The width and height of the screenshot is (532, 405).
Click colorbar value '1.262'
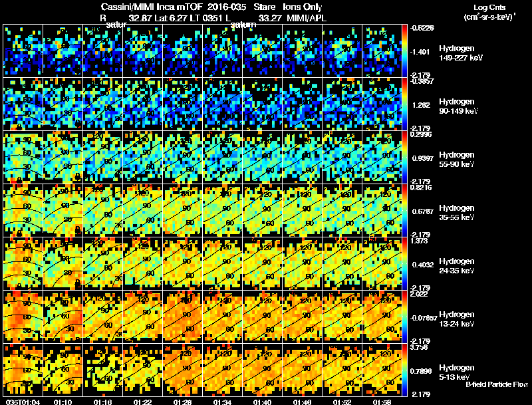(421, 105)
